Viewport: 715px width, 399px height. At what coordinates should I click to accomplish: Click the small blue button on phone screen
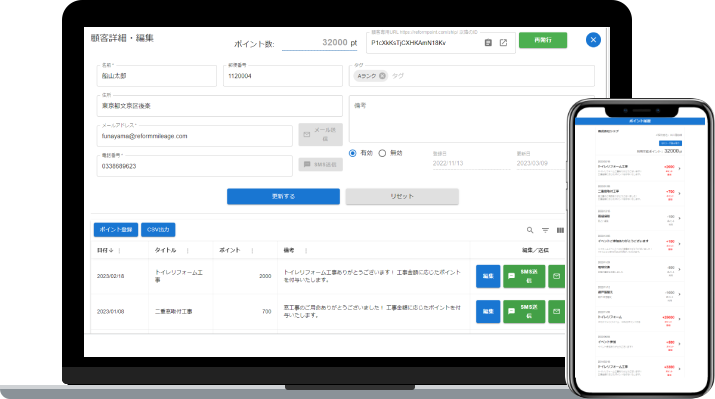coord(671,143)
